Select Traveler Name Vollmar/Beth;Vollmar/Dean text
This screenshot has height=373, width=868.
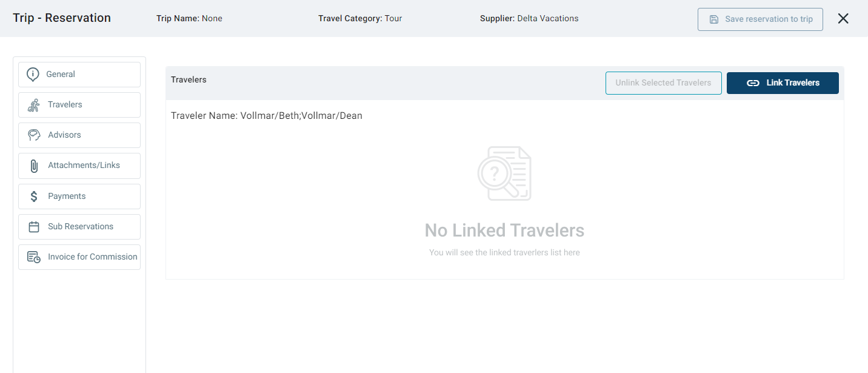click(x=267, y=116)
